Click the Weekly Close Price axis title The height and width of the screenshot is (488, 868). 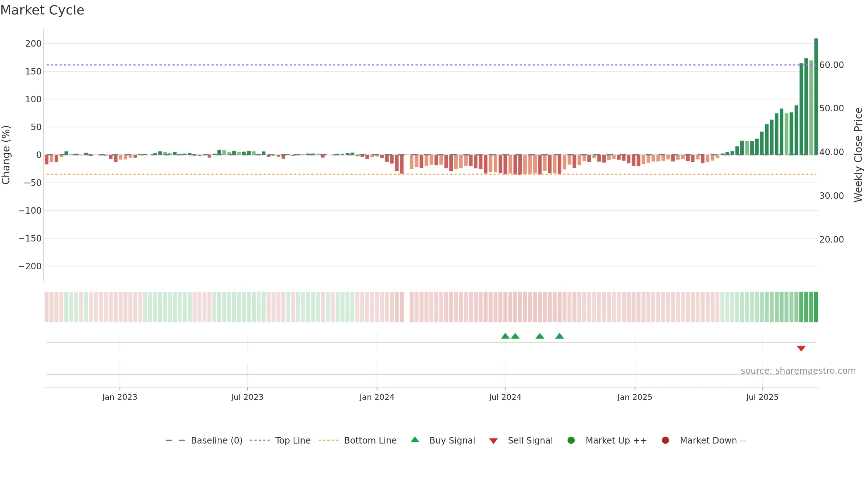pos(859,155)
